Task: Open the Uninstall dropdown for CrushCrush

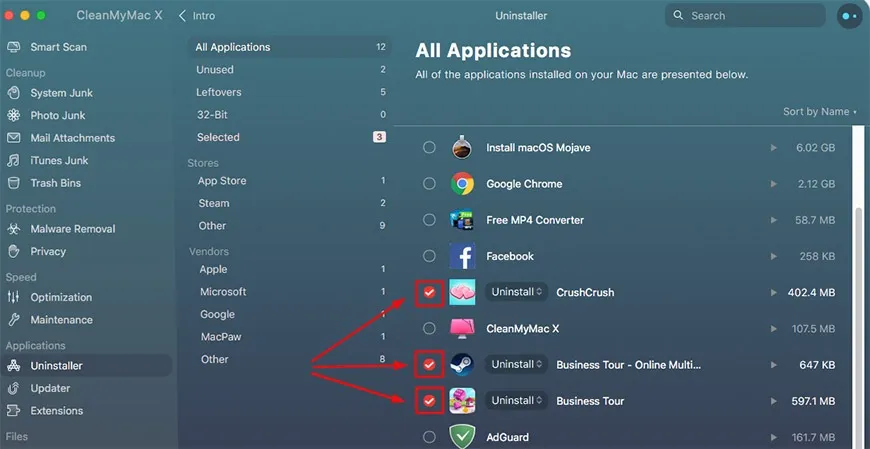Action: pos(517,292)
